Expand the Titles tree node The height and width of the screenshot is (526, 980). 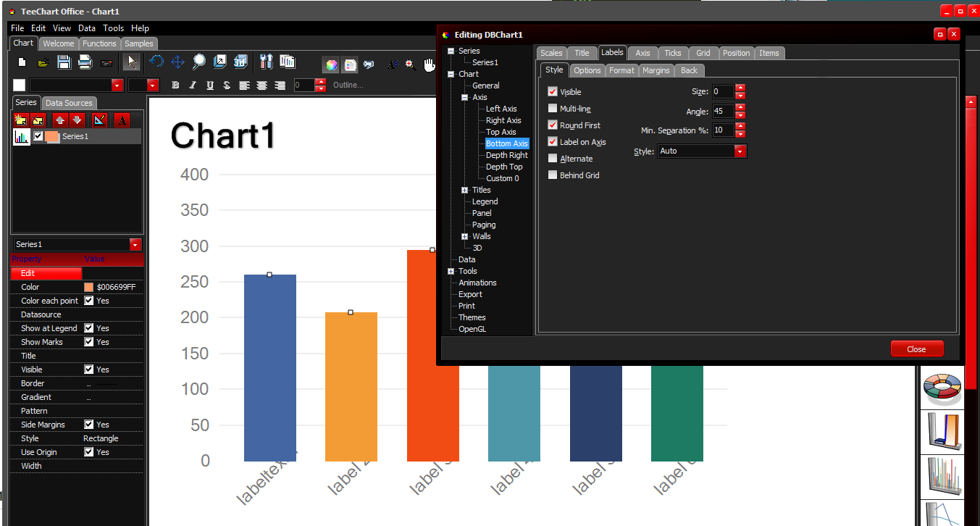[465, 190]
